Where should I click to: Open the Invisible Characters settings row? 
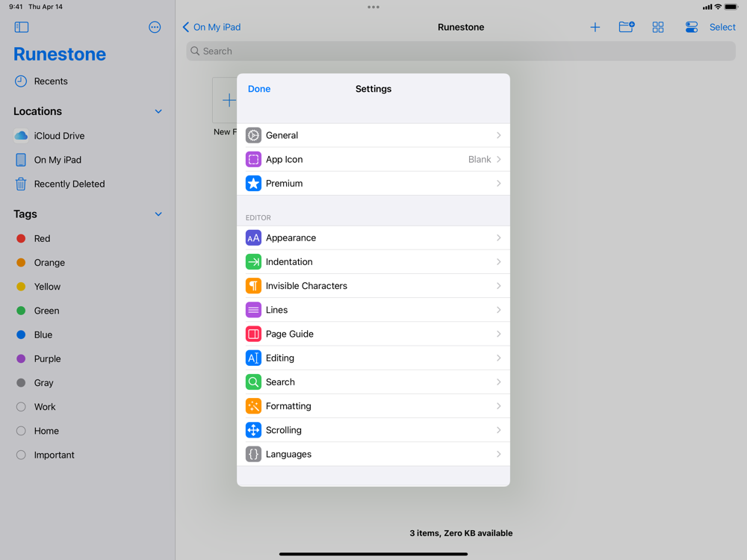pos(373,286)
